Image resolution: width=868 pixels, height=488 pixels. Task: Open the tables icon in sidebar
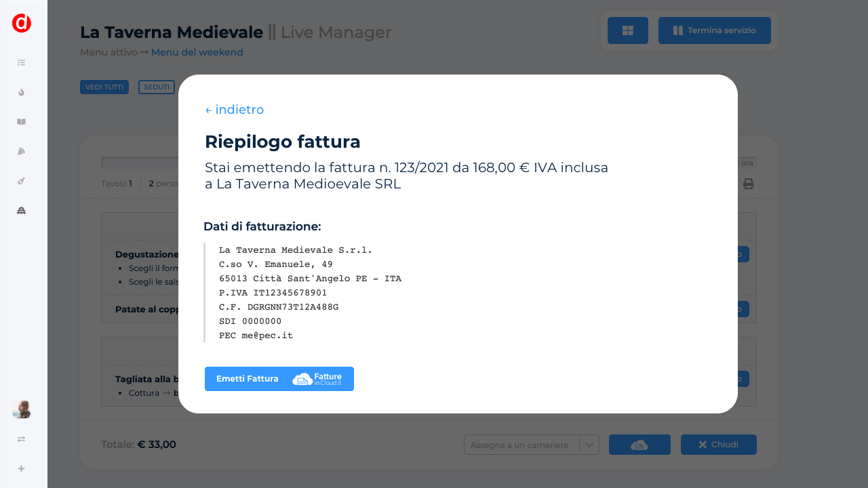point(22,211)
